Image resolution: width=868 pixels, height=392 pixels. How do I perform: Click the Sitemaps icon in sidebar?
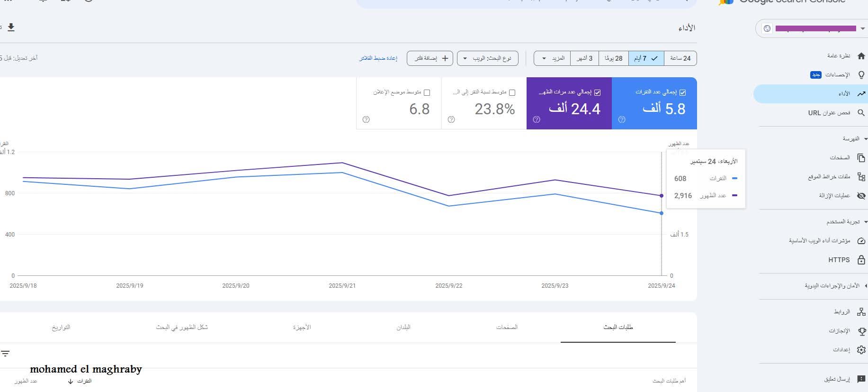[x=861, y=177]
